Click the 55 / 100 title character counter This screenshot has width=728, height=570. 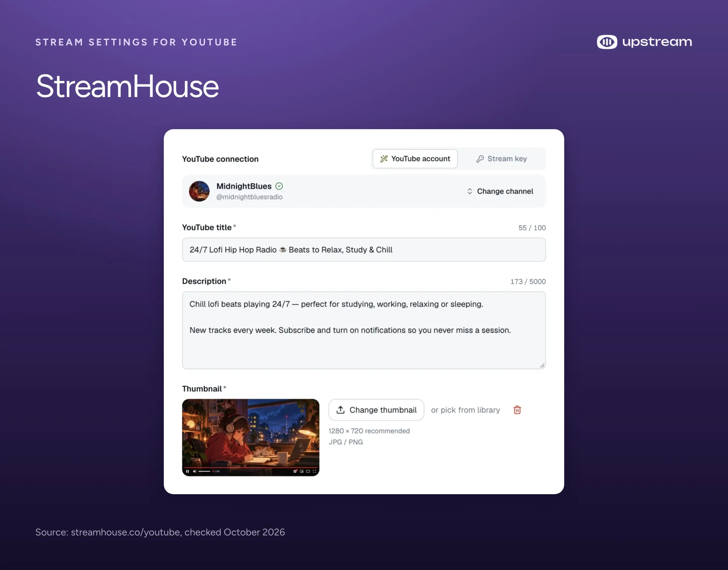tap(532, 228)
